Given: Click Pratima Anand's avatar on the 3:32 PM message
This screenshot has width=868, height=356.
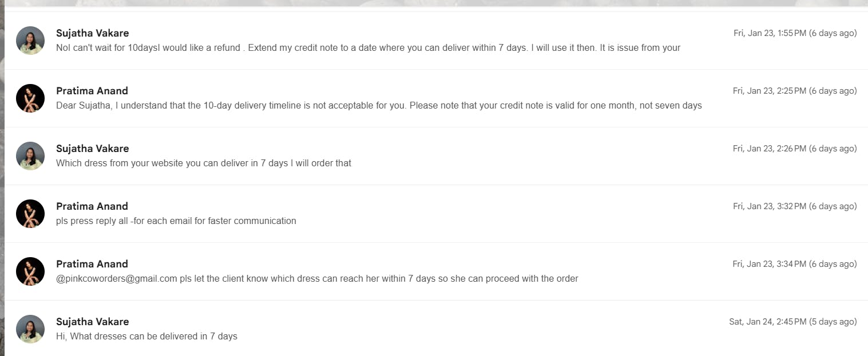Looking at the screenshot, I should (30, 214).
